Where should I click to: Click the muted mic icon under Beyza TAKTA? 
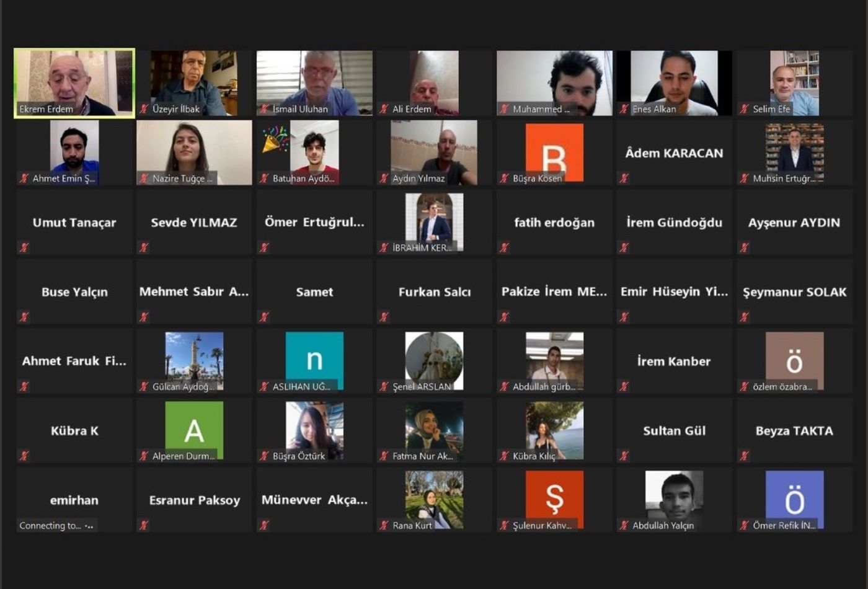[745, 456]
